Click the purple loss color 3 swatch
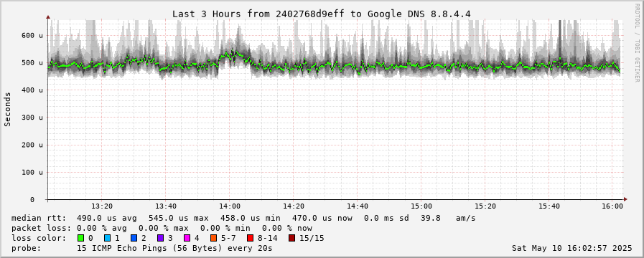The width and height of the screenshot is (644, 258). [x=160, y=238]
